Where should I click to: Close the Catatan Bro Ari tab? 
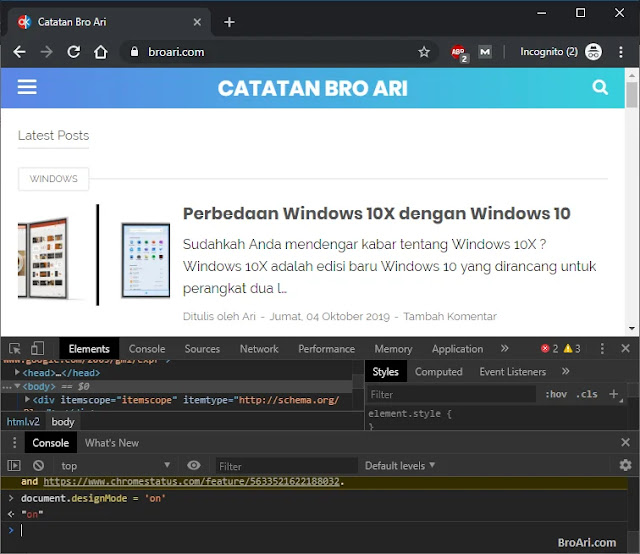click(x=197, y=22)
